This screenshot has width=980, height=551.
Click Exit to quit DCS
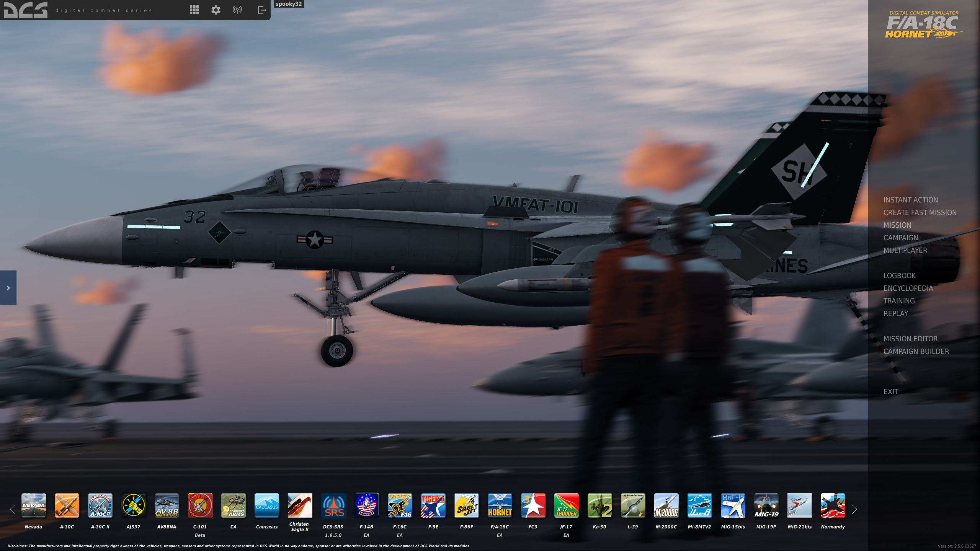pos(890,391)
